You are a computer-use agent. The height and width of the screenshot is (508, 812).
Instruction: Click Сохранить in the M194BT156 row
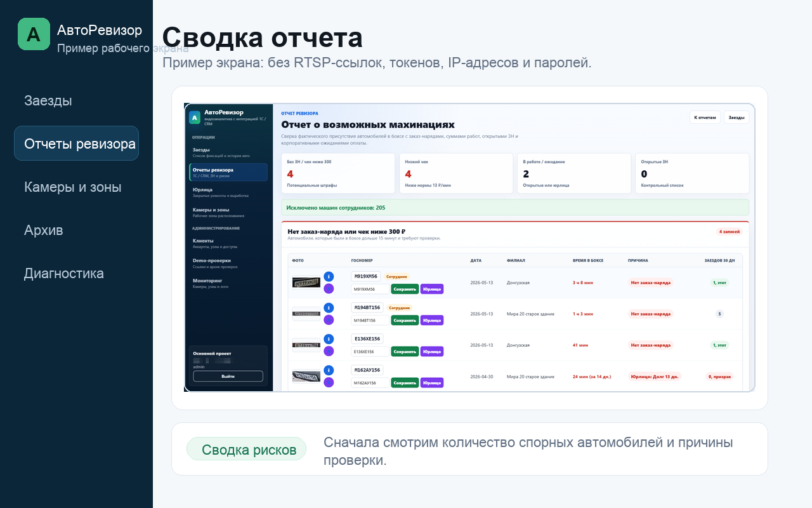[x=405, y=320]
